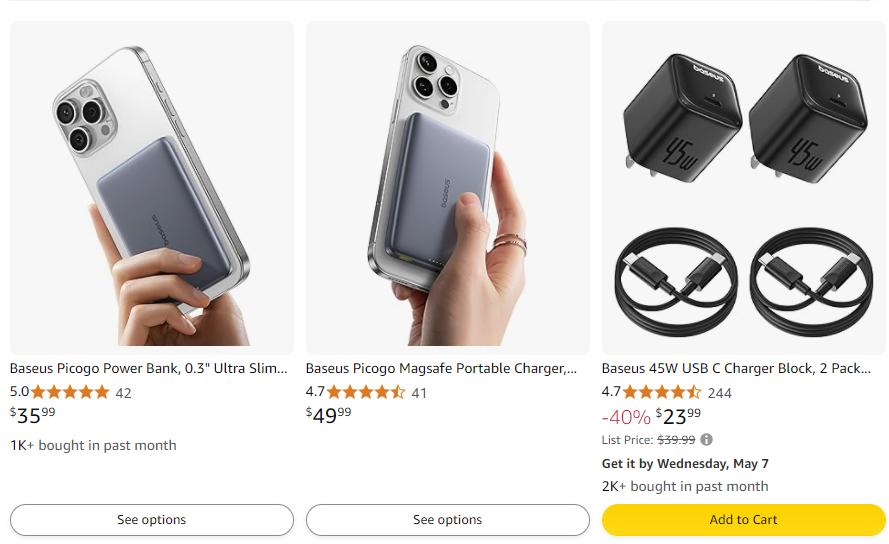Click star rating of Picogo Power Bank
Viewport: 889px width, 544px height.
(70, 392)
